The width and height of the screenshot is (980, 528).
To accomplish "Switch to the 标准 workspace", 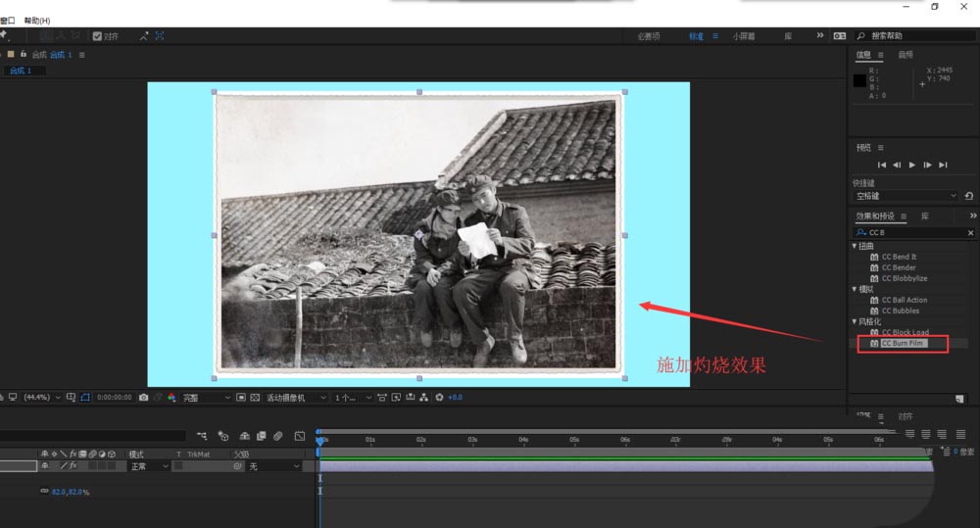I will coord(696,36).
